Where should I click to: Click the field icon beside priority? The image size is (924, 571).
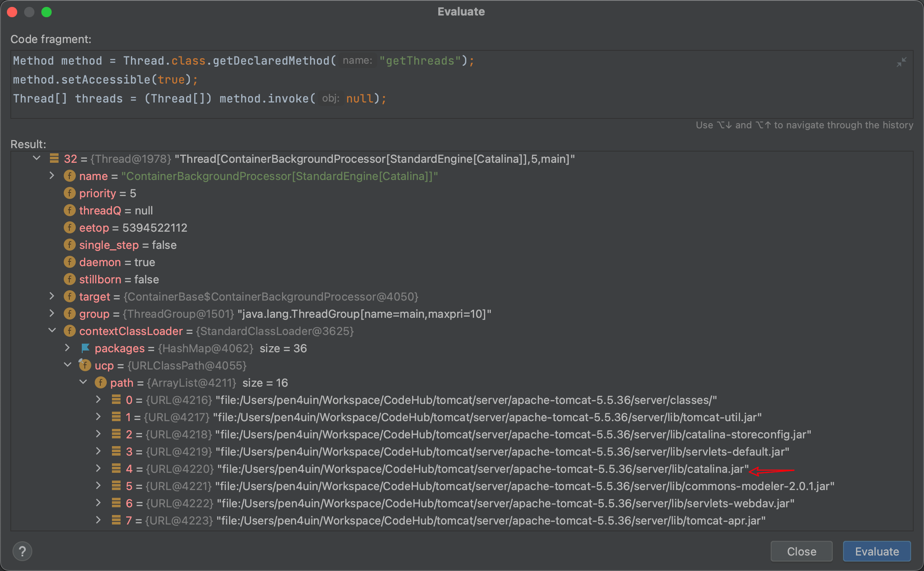coord(70,193)
